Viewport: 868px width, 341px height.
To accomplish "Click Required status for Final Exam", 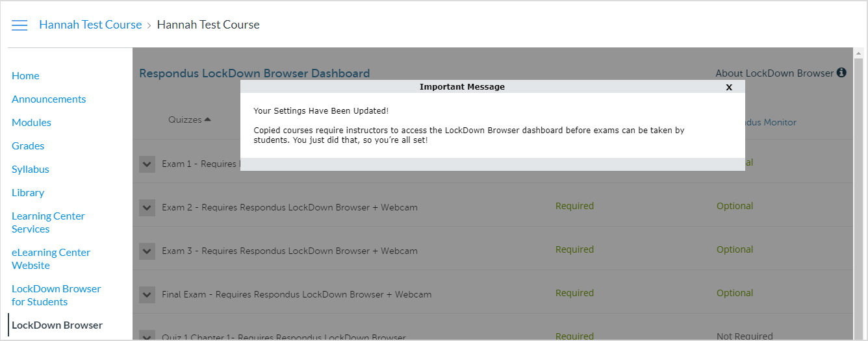I will (574, 293).
